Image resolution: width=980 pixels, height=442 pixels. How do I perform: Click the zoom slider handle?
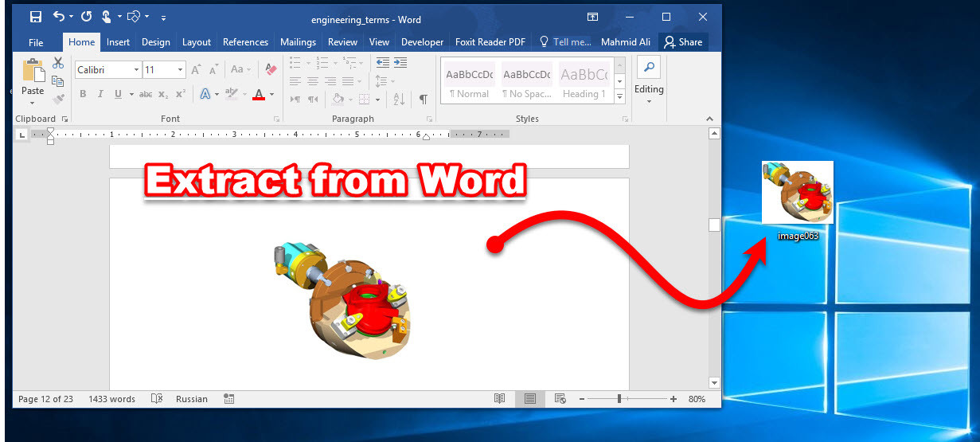point(619,398)
